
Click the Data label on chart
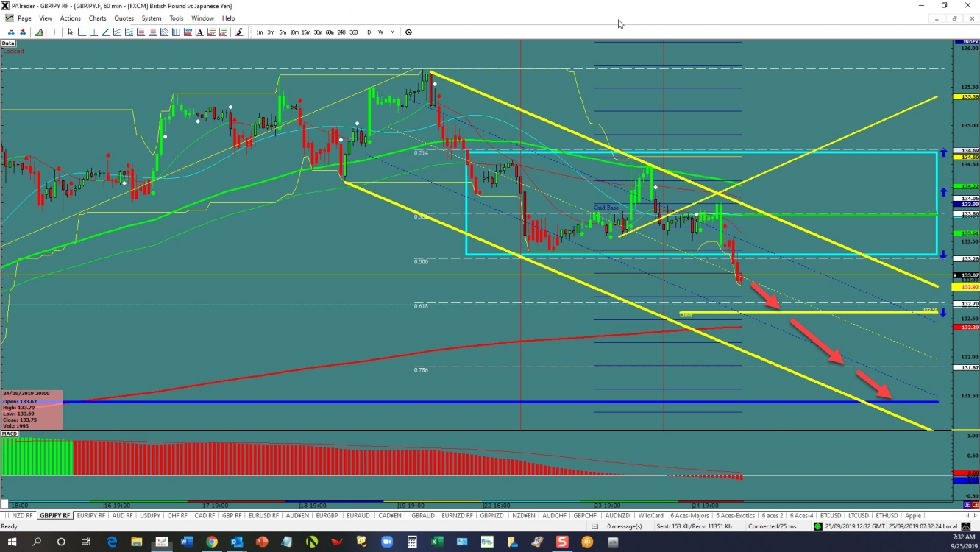click(8, 43)
